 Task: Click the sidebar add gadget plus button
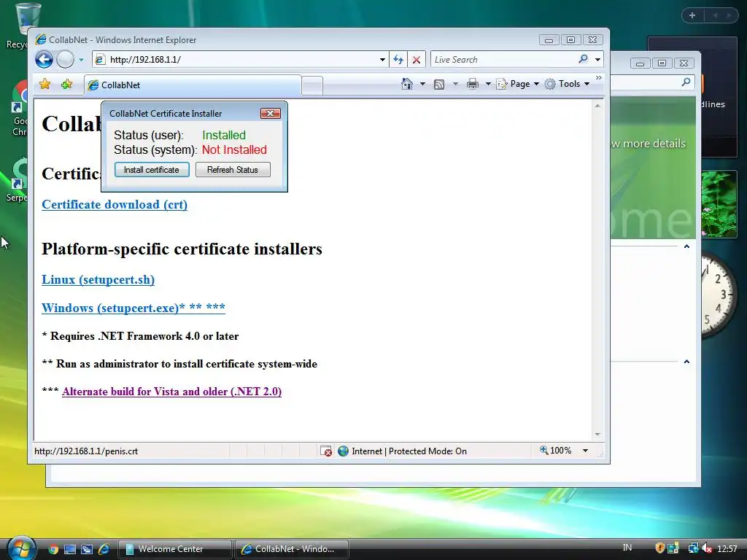(692, 16)
